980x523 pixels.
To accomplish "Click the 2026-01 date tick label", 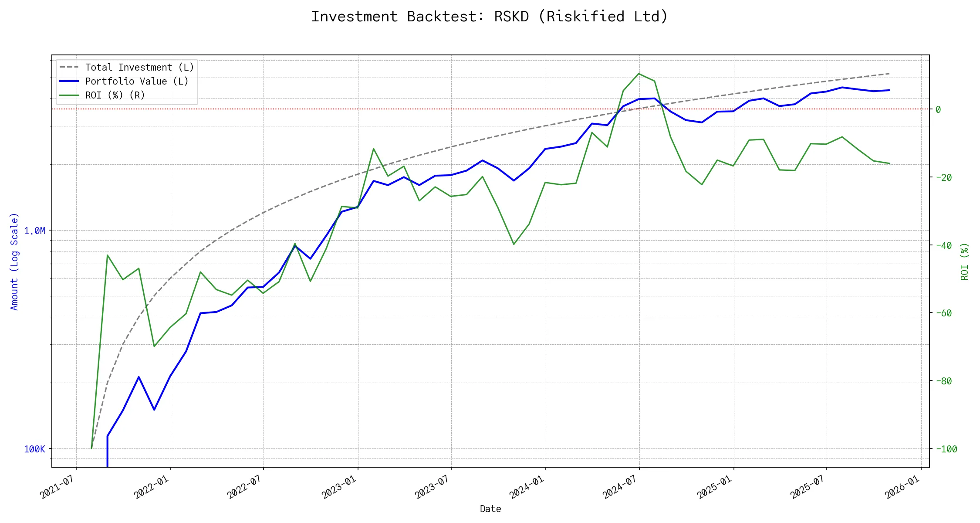I will [x=902, y=487].
